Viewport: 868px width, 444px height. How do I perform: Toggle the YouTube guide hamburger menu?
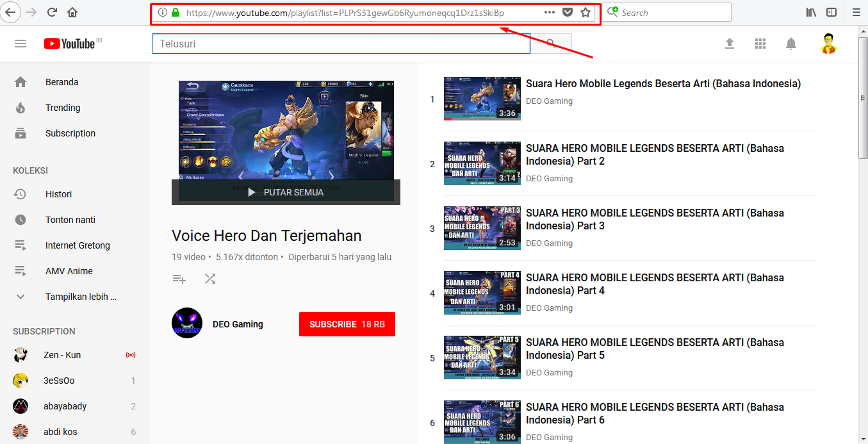[20, 44]
